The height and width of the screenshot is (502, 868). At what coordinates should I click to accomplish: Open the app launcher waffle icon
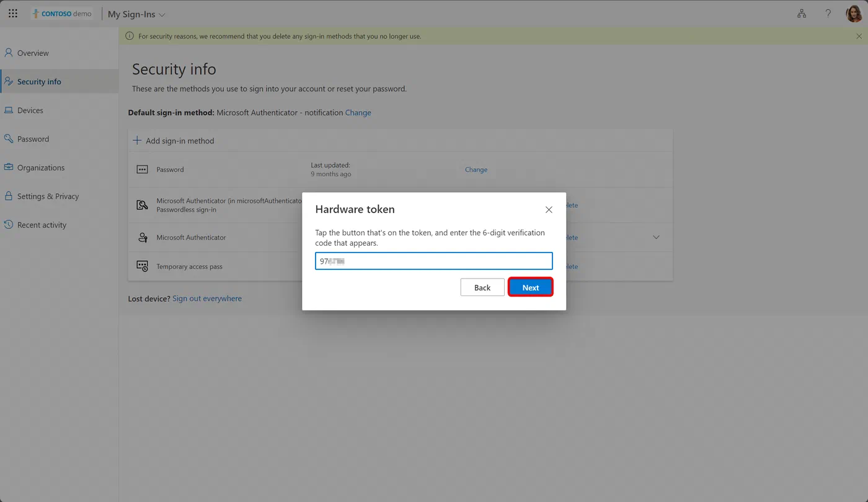pyautogui.click(x=13, y=14)
